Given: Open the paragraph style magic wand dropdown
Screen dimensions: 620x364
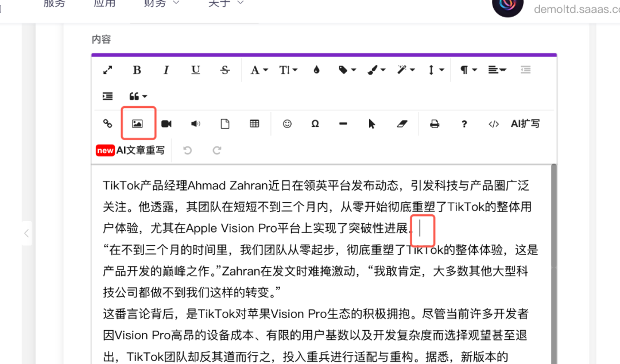Looking at the screenshot, I should 406,70.
